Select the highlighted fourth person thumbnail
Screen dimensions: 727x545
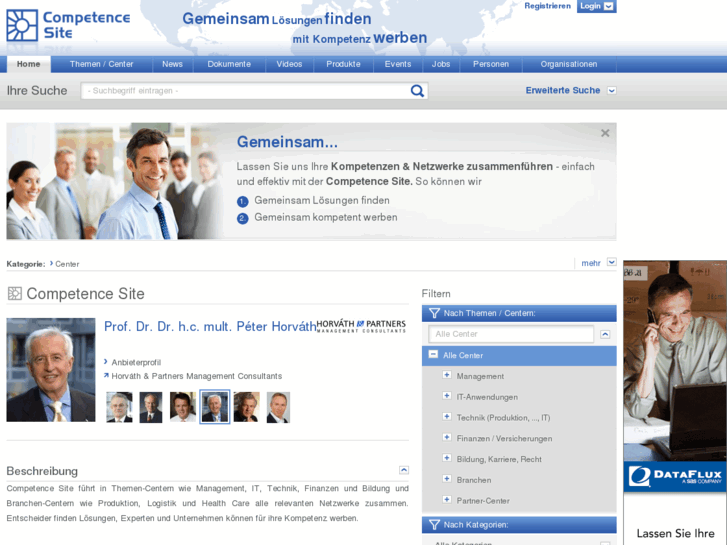[215, 407]
